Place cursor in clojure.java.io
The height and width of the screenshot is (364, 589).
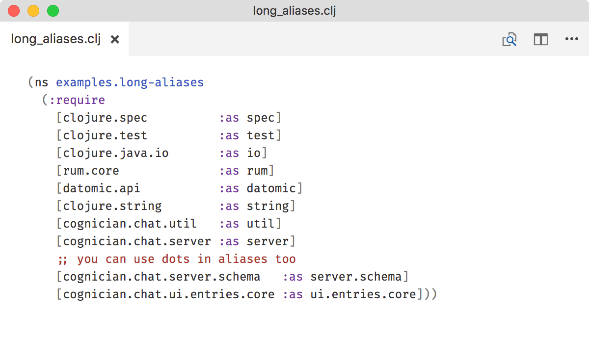point(116,153)
